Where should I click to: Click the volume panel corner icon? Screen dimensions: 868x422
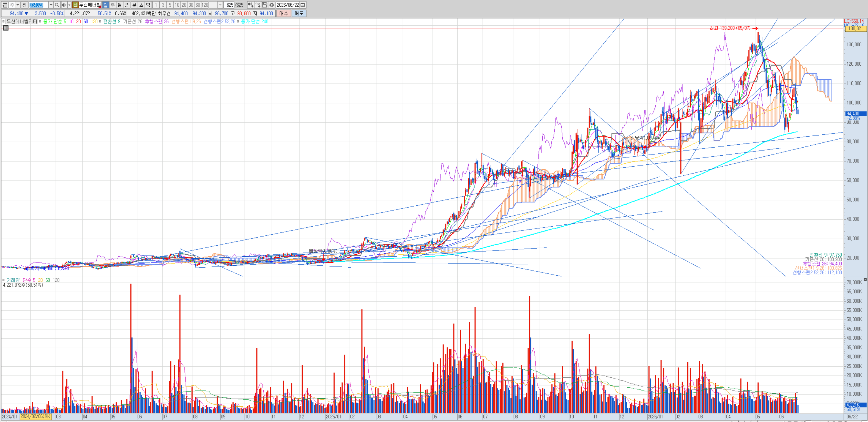point(865,280)
